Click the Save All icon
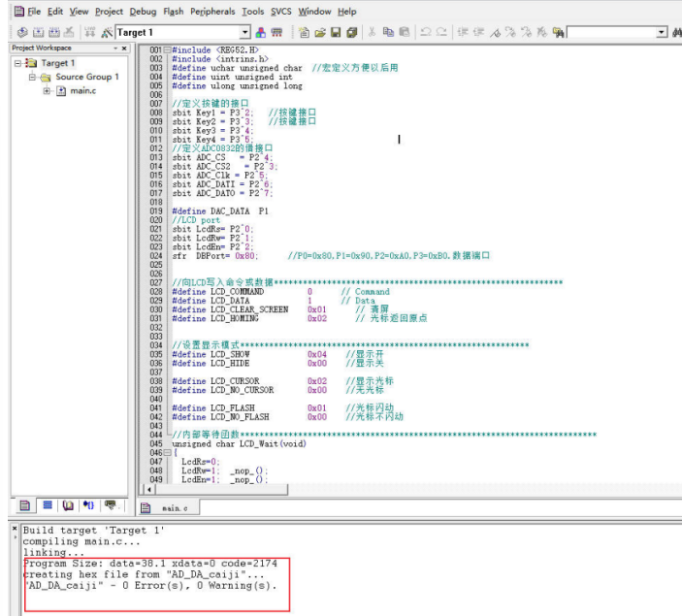This screenshot has width=682, height=616. point(351,32)
